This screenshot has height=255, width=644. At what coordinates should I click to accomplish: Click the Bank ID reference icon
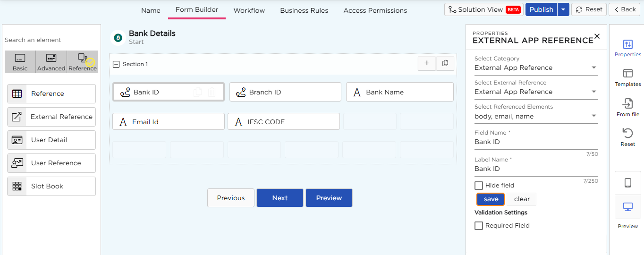(x=125, y=92)
